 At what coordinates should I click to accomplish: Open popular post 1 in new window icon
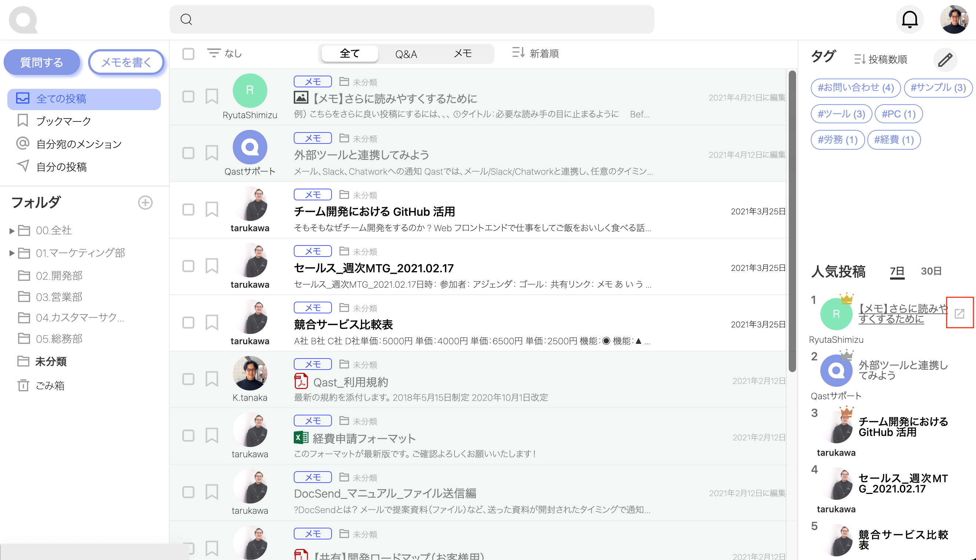click(x=959, y=313)
